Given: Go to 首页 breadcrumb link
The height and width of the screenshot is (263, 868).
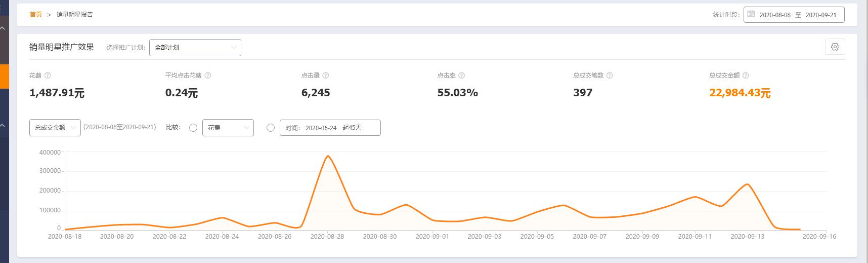Looking at the screenshot, I should [x=36, y=15].
